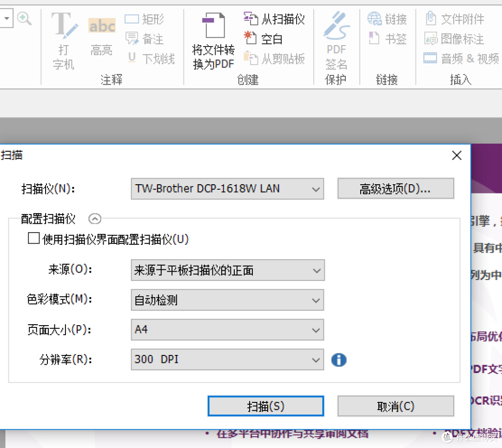Pick the Rectangle annotation tool
Image resolution: width=502 pixels, height=448 pixels.
145,20
